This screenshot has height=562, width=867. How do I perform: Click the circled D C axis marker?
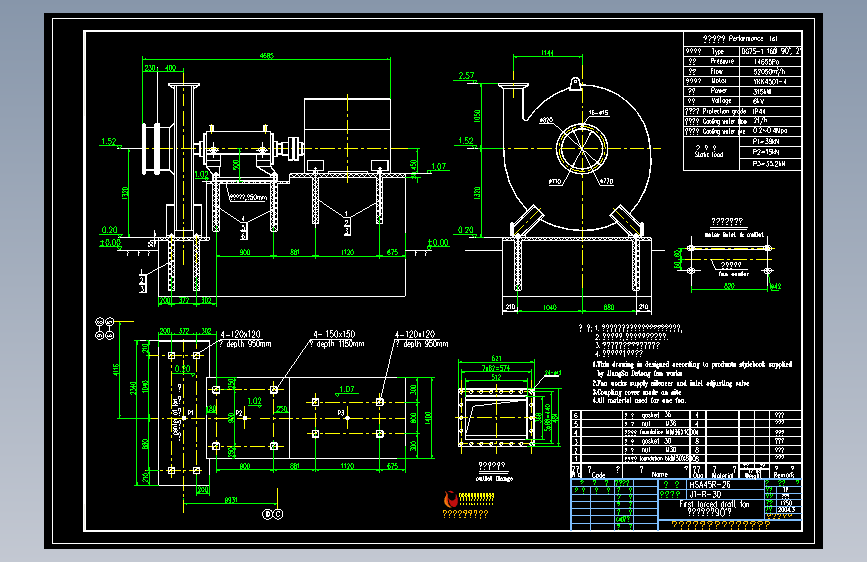point(273,514)
